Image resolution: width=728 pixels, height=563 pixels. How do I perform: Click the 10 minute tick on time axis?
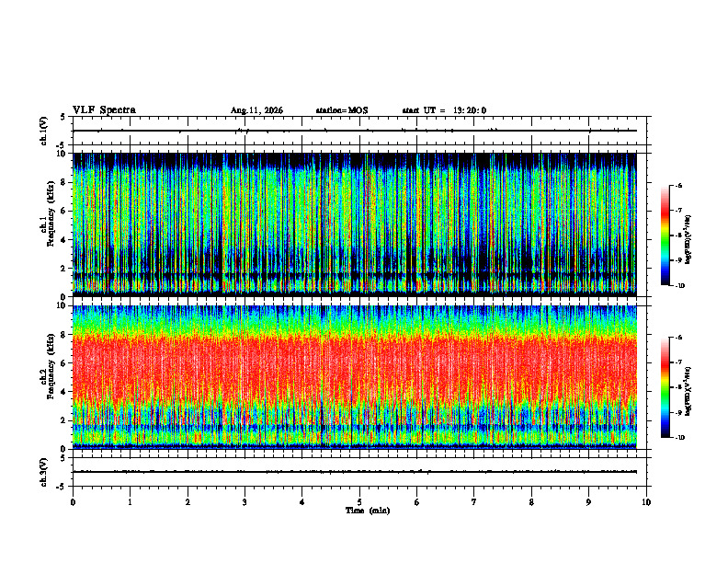(x=646, y=502)
